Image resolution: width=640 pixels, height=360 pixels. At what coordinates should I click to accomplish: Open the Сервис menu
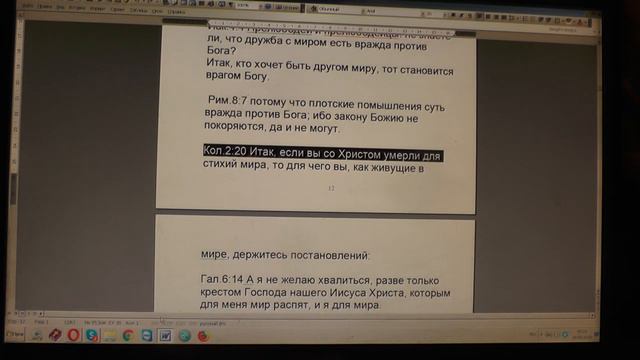coord(118,9)
